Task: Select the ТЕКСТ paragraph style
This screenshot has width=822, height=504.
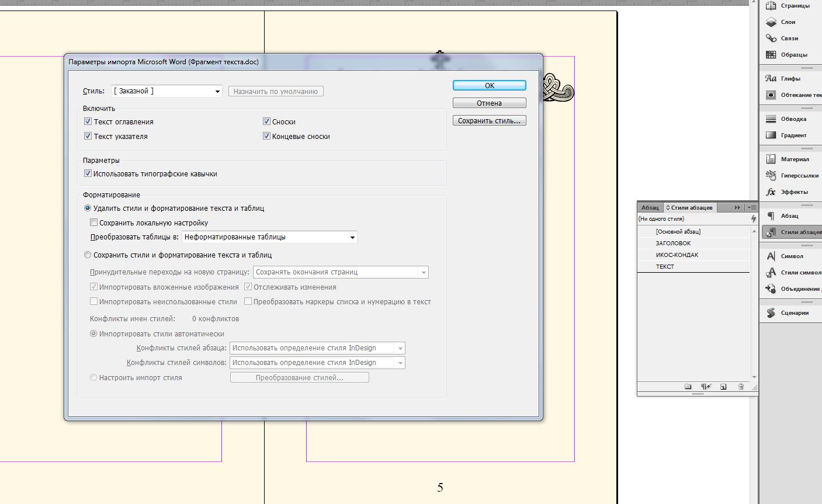Action: 693,267
